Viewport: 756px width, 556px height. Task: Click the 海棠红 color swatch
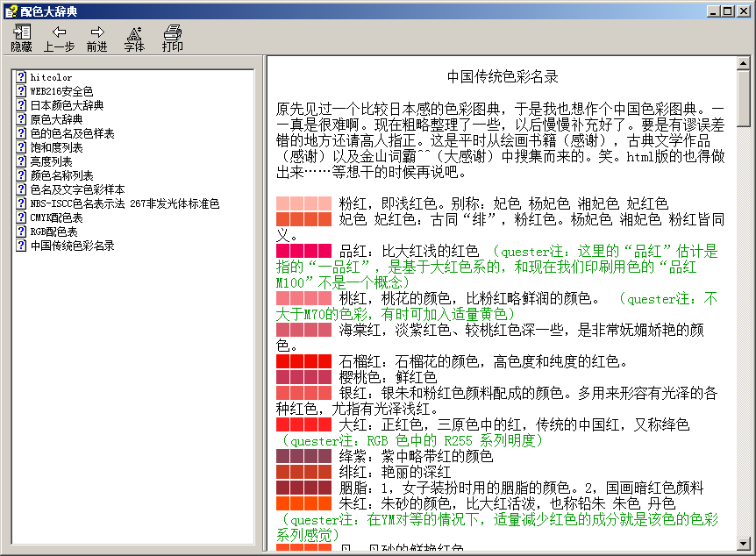point(303,330)
